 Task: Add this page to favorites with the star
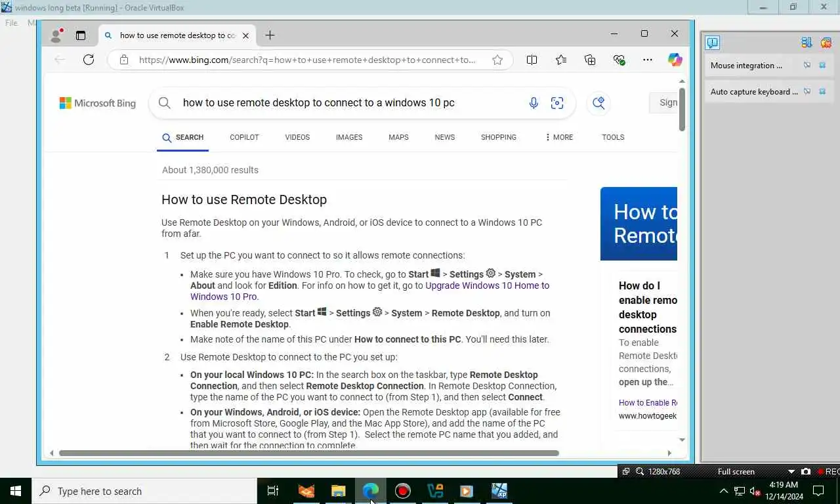(497, 60)
